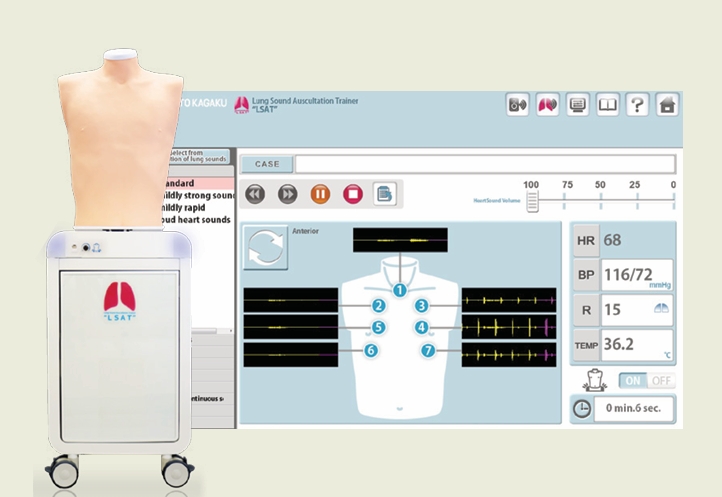
Task: Click the rotate anterior/posterior view icon
Action: pos(265,247)
